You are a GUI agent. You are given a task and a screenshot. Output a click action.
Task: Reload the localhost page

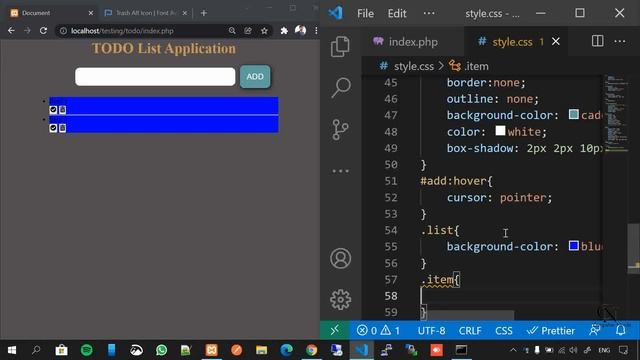pyautogui.click(x=43, y=31)
